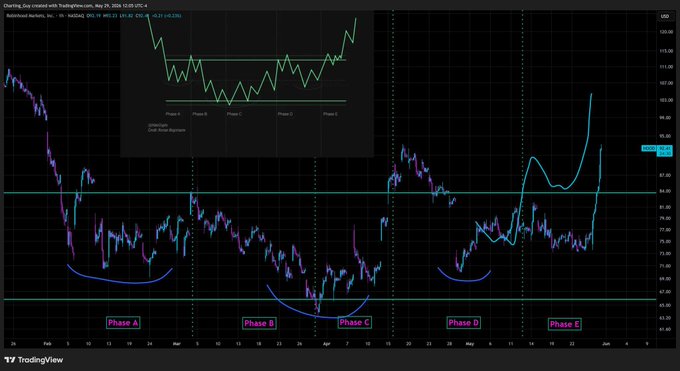Image resolution: width=680 pixels, height=371 pixels.
Task: Click the May label on the date axis
Action: coord(470,344)
